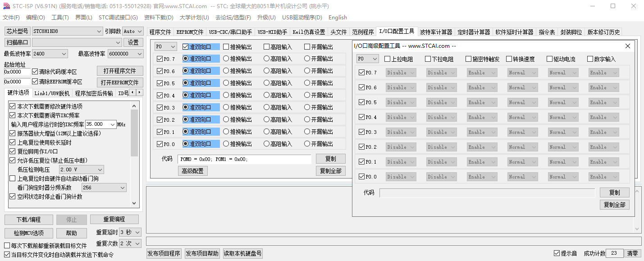Open the 重复延时 3 秒 dropdown

tap(130, 232)
